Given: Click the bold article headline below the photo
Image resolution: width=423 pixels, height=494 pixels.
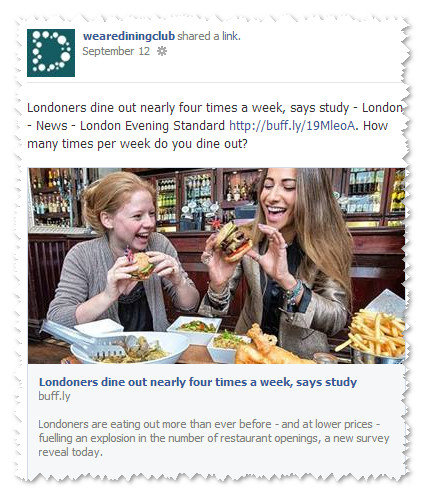Looking at the screenshot, I should click(x=198, y=382).
